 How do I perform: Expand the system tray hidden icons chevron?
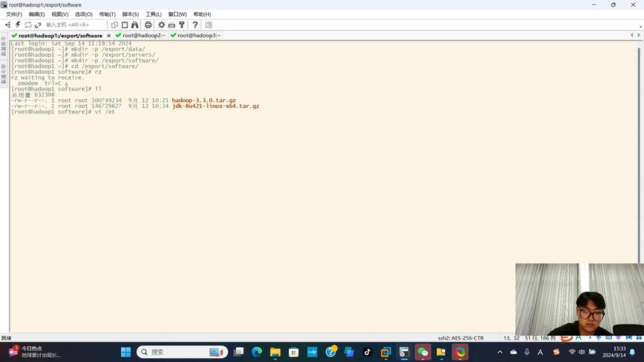click(x=500, y=352)
